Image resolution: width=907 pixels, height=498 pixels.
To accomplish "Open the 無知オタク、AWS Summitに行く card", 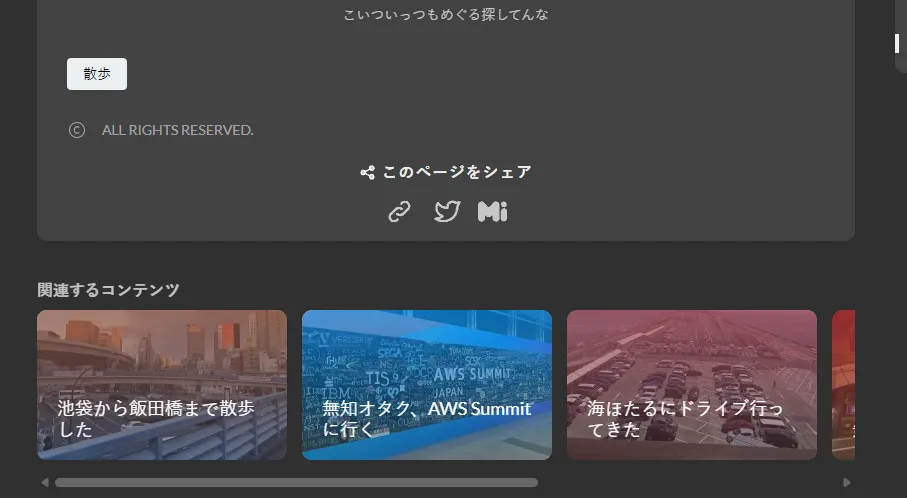I will [427, 385].
